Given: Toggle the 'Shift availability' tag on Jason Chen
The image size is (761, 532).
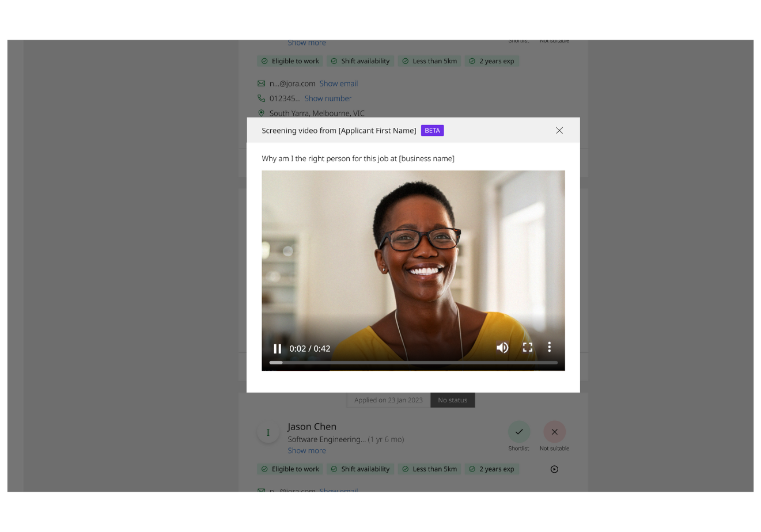Looking at the screenshot, I should tap(360, 469).
